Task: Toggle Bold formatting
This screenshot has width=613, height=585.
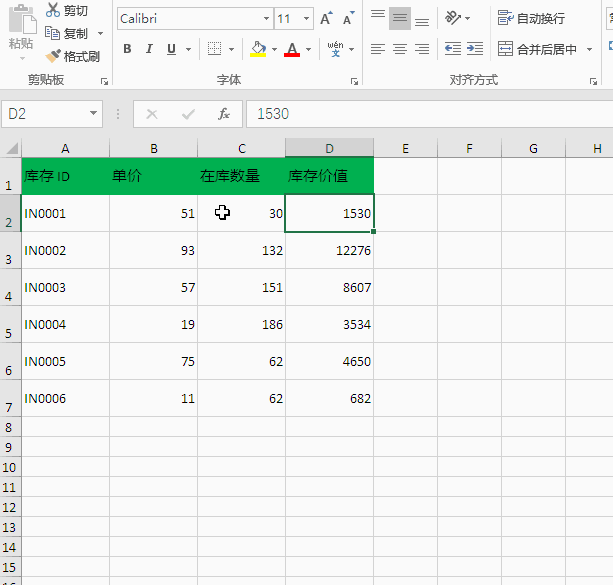Action: (127, 49)
